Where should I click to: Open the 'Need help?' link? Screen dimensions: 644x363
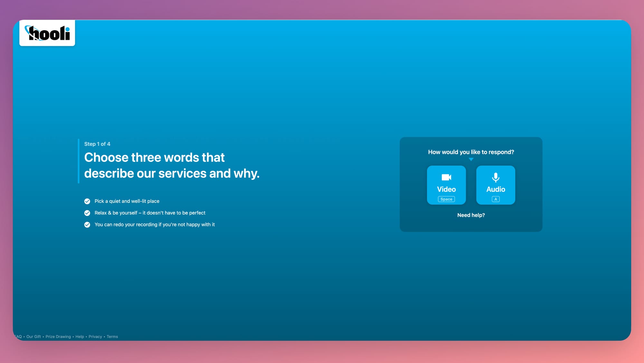471,215
